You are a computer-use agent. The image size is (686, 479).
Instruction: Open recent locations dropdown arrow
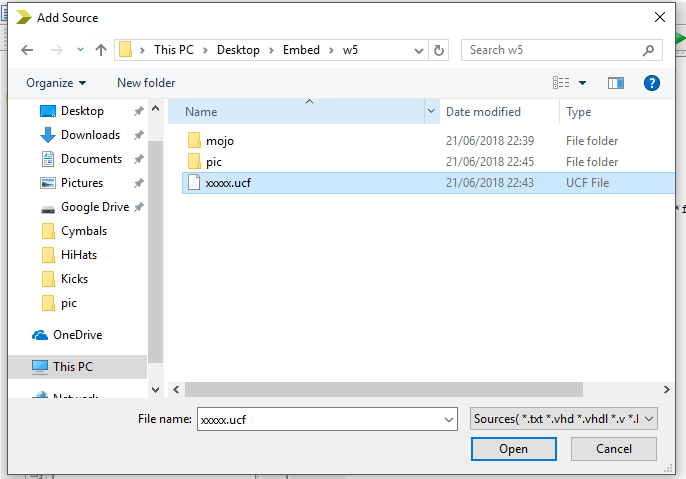pyautogui.click(x=80, y=50)
